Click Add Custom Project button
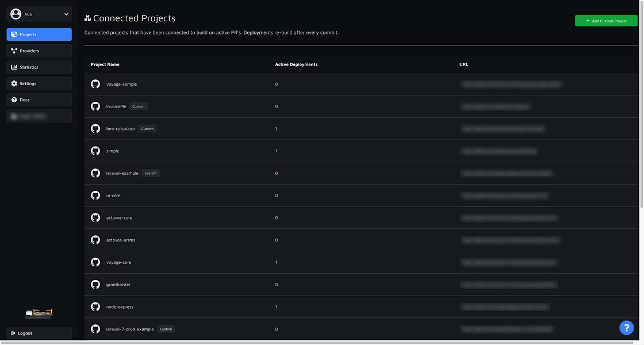Screen dimensions: 644x345 coord(606,21)
